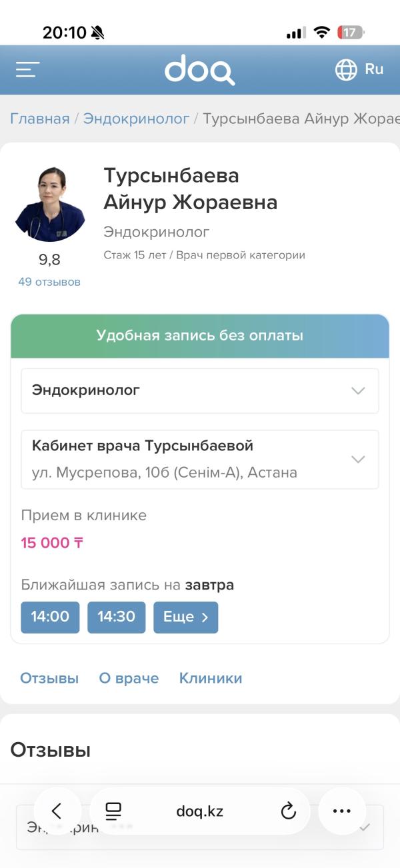Open the Клиники tab
The height and width of the screenshot is (868, 400).
point(211,678)
